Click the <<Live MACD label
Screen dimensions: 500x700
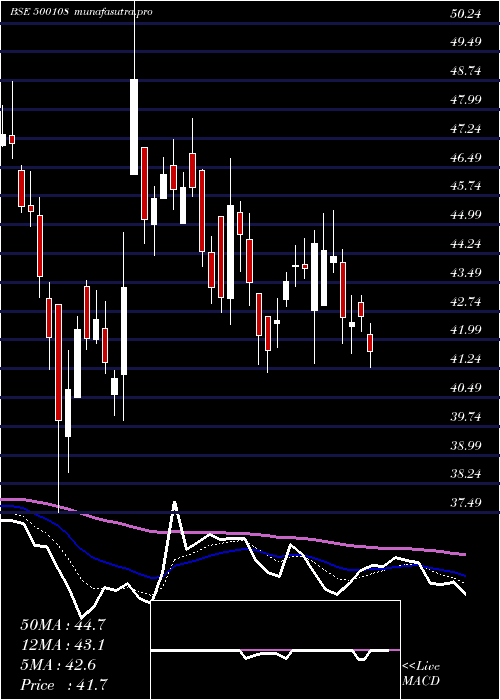(x=421, y=674)
